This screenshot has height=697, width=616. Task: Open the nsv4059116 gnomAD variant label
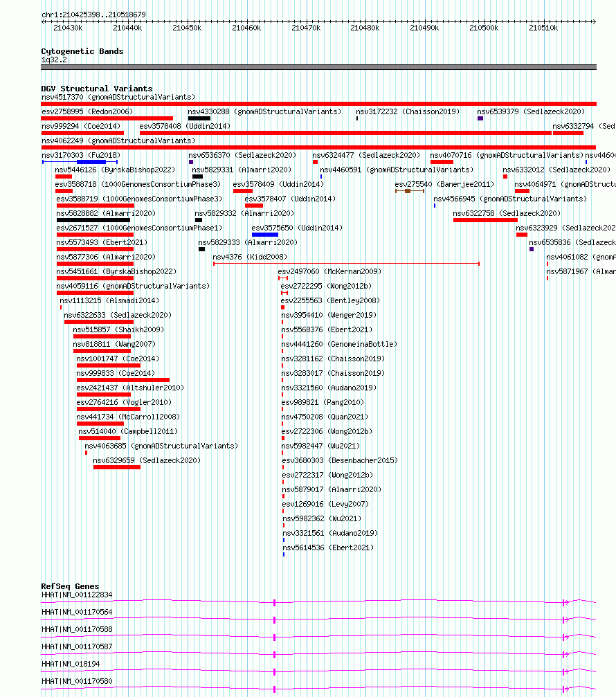point(133,286)
